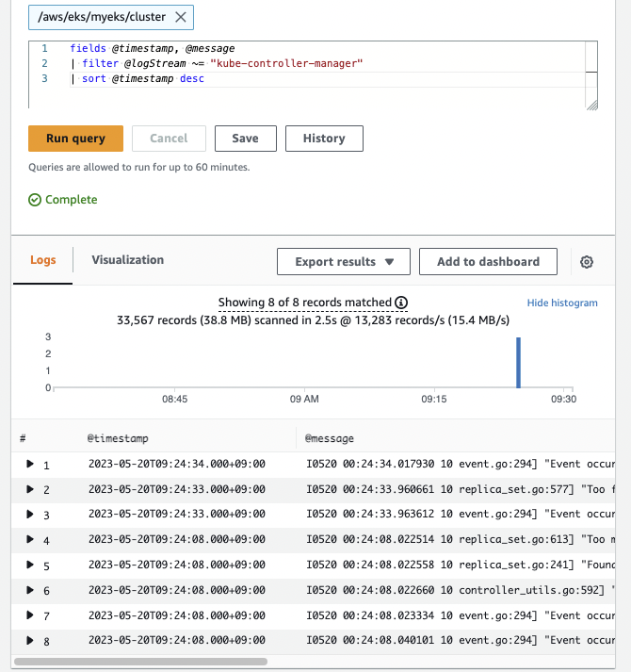631x672 pixels.
Task: Open the Export results dropdown
Action: (344, 261)
